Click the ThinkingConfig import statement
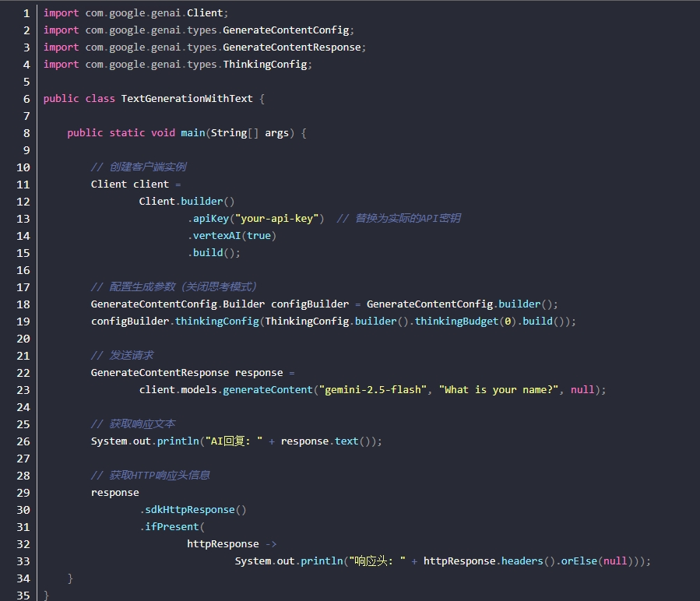Screen dimensions: 700x601 click(178, 65)
